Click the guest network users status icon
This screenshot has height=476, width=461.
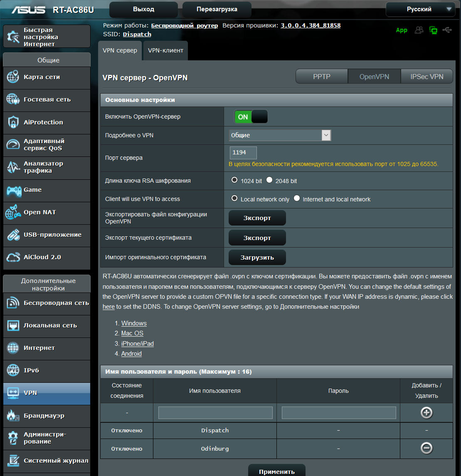419,30
